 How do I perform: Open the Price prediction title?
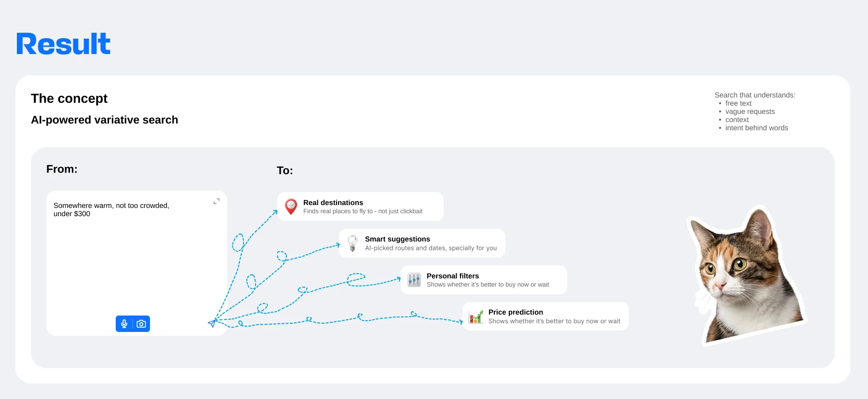coord(515,312)
